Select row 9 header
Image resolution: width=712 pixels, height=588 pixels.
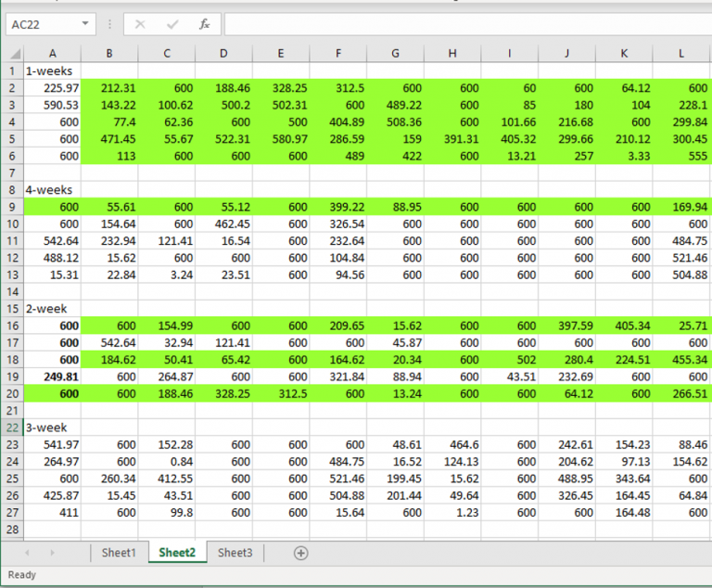click(x=12, y=207)
